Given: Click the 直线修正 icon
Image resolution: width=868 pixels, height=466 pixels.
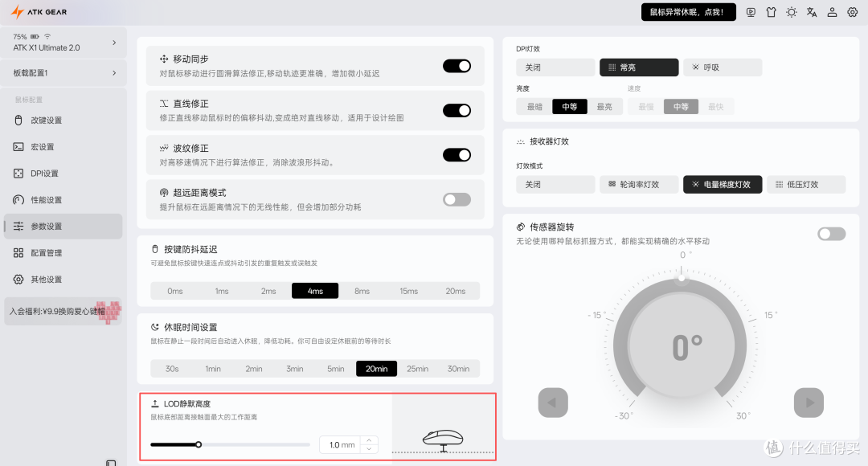Looking at the screenshot, I should point(164,104).
